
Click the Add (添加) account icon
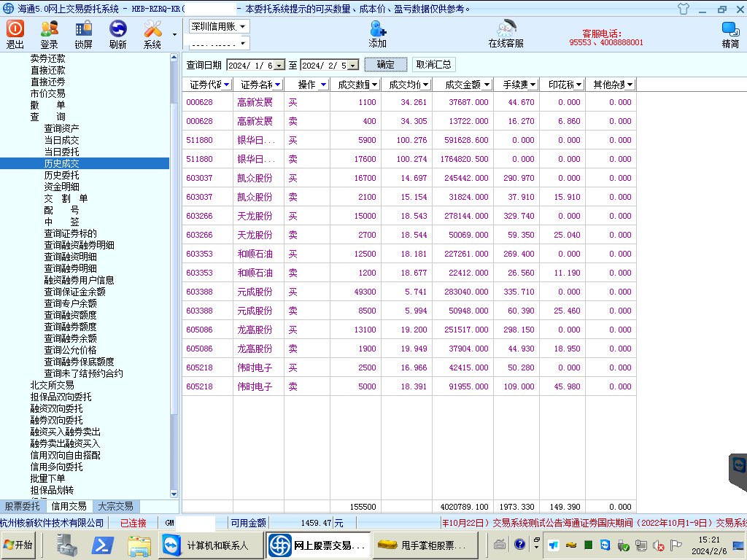378,29
